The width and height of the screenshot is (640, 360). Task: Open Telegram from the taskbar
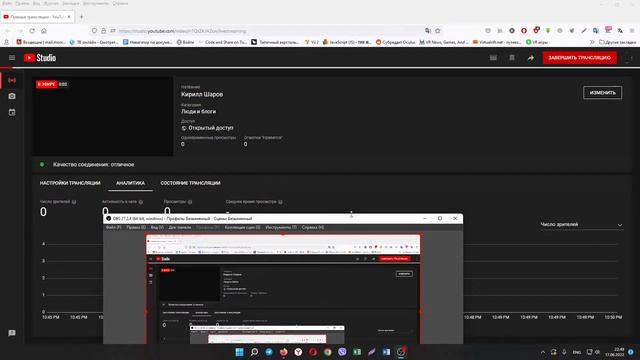269,352
